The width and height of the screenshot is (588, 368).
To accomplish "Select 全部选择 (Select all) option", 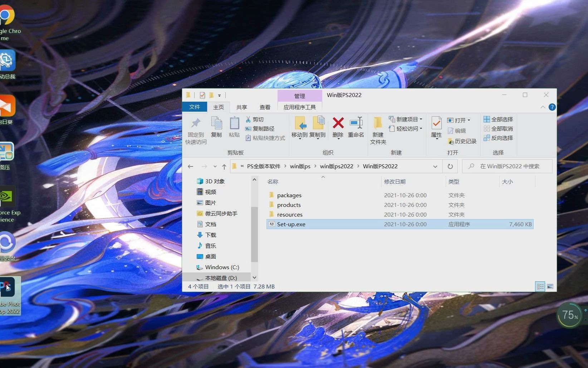I will [498, 119].
